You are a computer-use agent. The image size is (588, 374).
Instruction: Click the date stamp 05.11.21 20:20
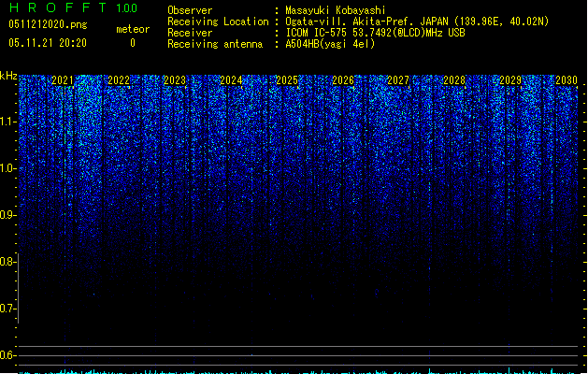coord(48,43)
